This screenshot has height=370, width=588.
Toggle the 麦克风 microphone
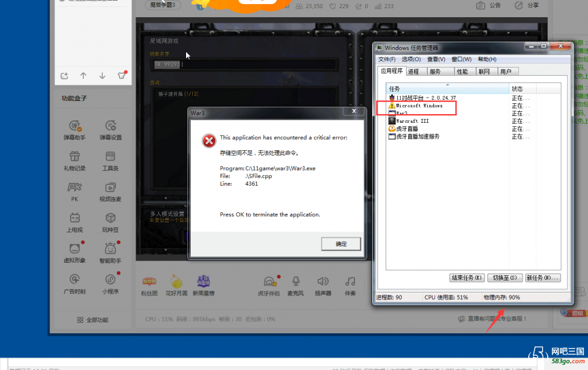click(296, 286)
